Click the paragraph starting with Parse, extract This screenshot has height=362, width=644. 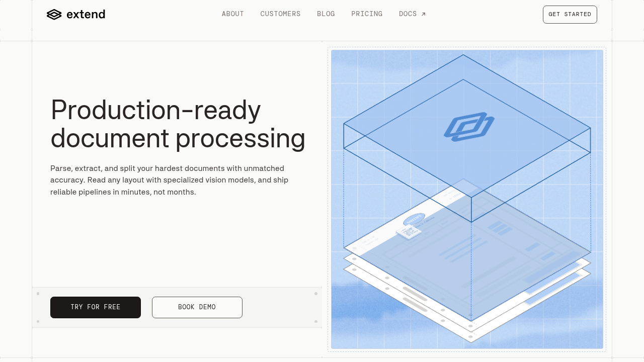169,180
